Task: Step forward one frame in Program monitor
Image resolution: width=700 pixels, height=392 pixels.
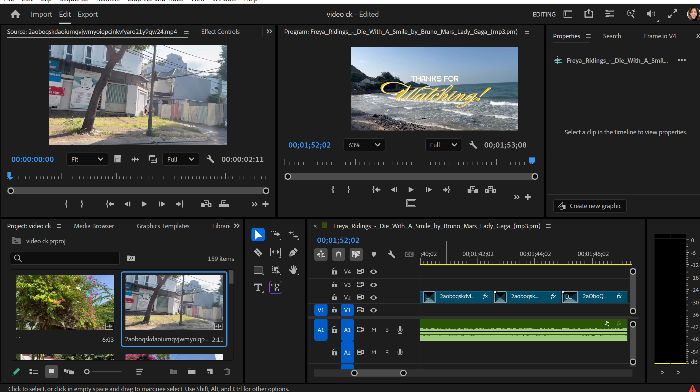Action: coord(429,190)
